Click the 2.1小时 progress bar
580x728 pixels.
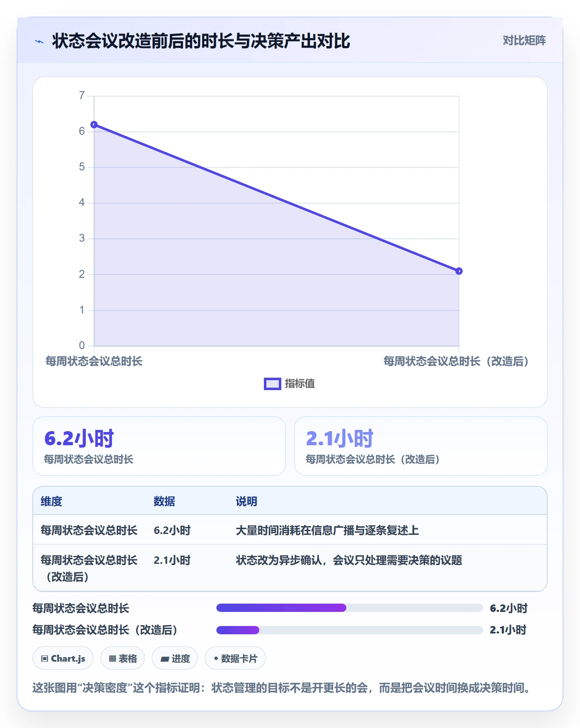[x=349, y=630]
